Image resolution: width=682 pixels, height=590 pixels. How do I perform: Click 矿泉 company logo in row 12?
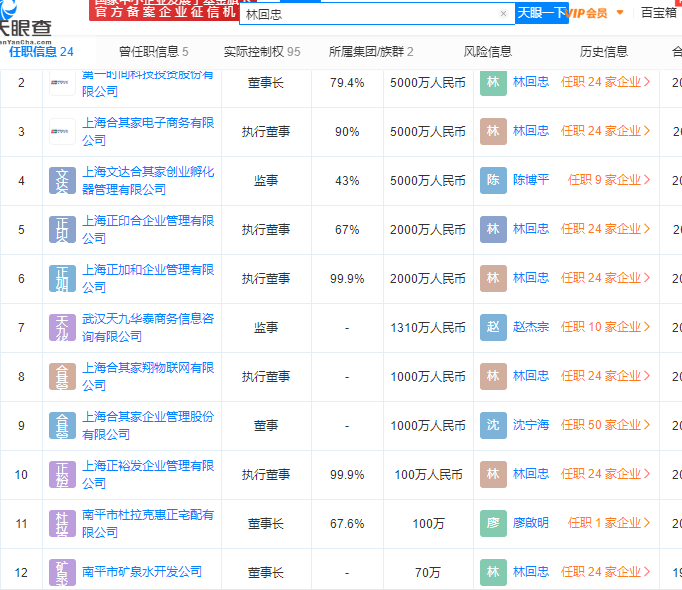click(62, 572)
